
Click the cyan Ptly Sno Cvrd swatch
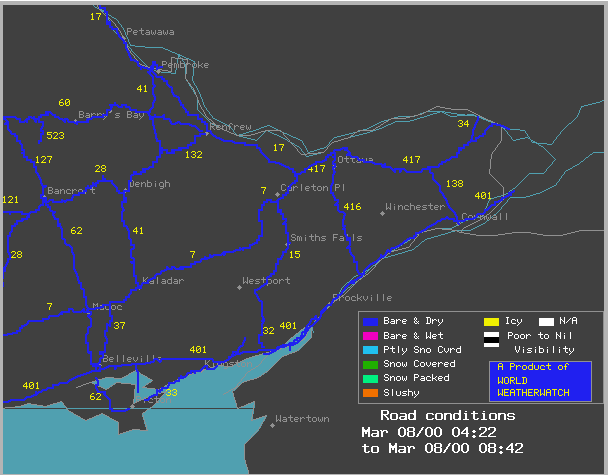point(370,350)
